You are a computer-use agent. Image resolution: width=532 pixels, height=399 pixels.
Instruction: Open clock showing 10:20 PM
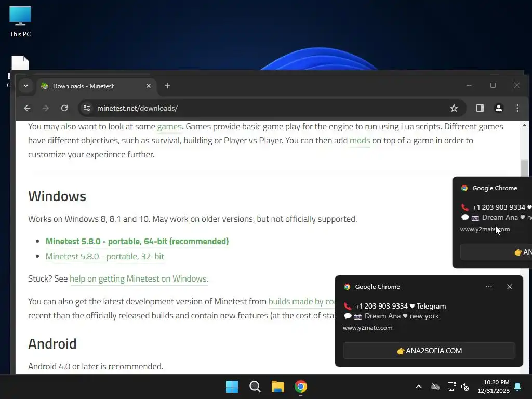(x=494, y=387)
